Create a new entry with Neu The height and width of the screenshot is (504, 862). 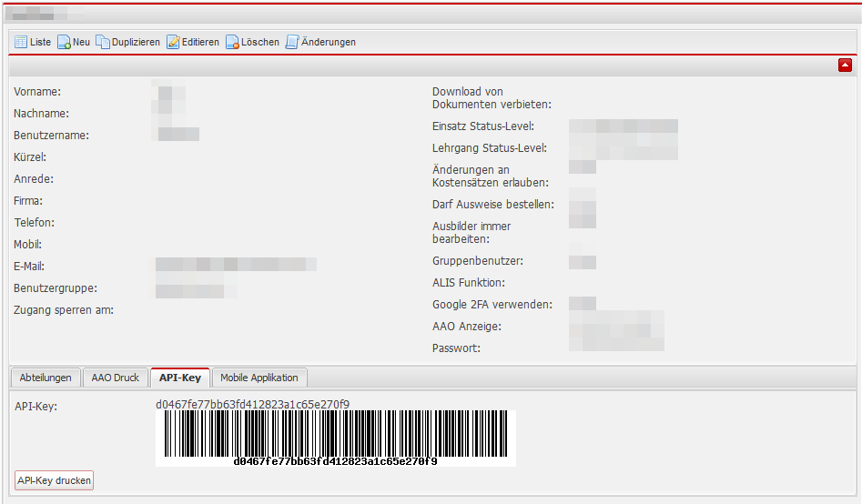(65, 42)
